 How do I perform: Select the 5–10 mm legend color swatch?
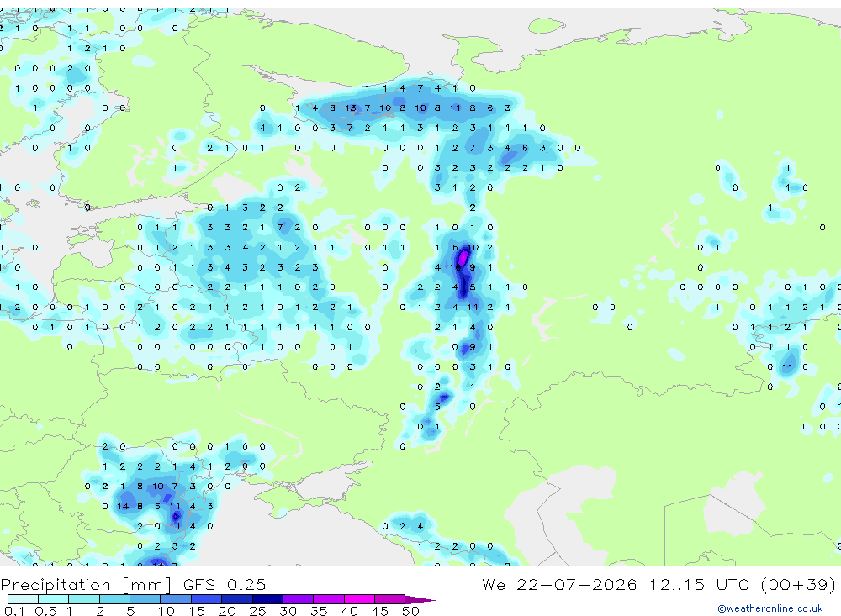145,599
